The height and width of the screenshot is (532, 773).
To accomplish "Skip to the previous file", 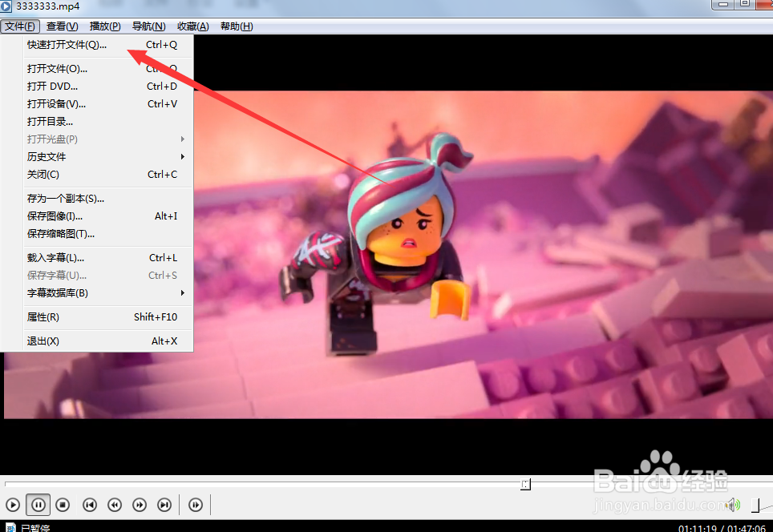I will pos(90,505).
